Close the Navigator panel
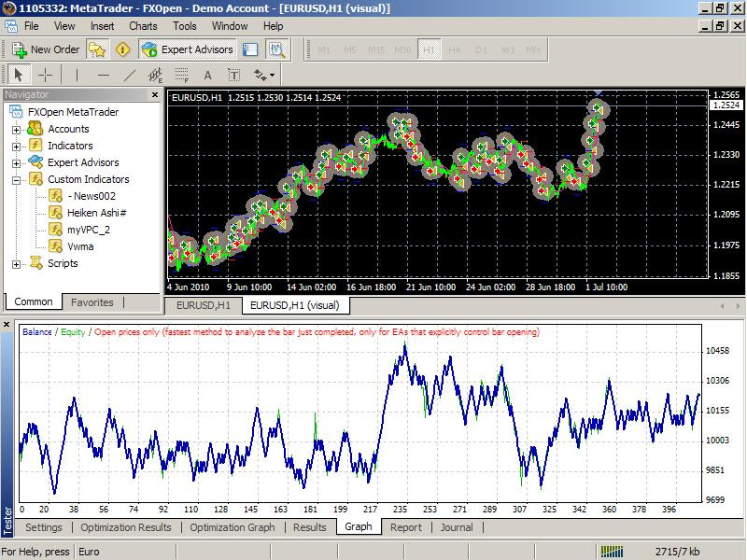Screen dimensions: 747x560 point(155,95)
